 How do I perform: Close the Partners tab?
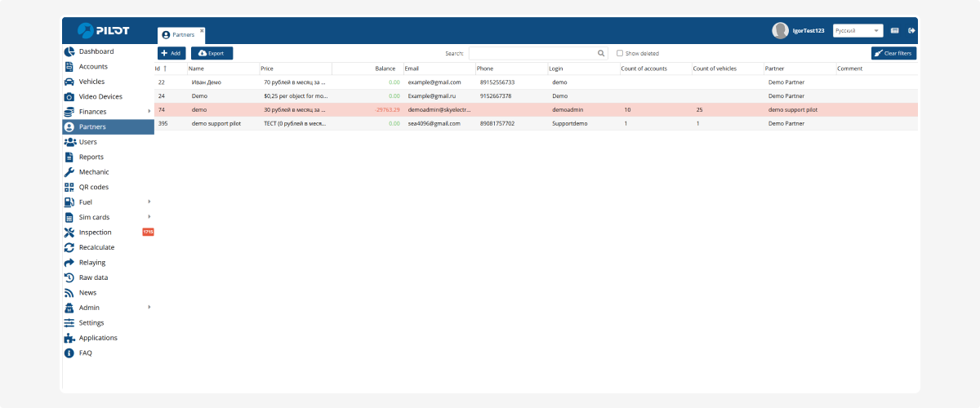pos(202,31)
